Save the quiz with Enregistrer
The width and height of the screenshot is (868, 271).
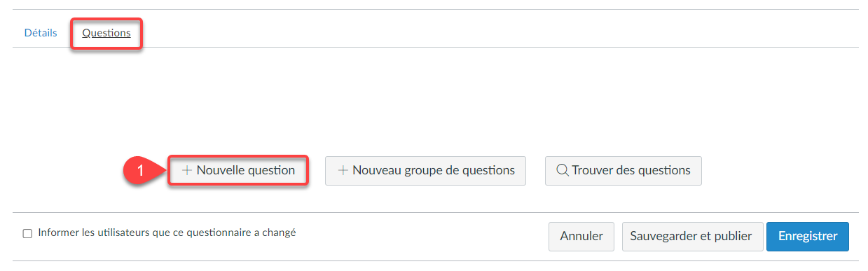tap(808, 237)
